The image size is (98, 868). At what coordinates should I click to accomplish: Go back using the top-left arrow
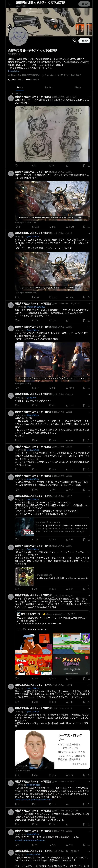tap(9, 4)
